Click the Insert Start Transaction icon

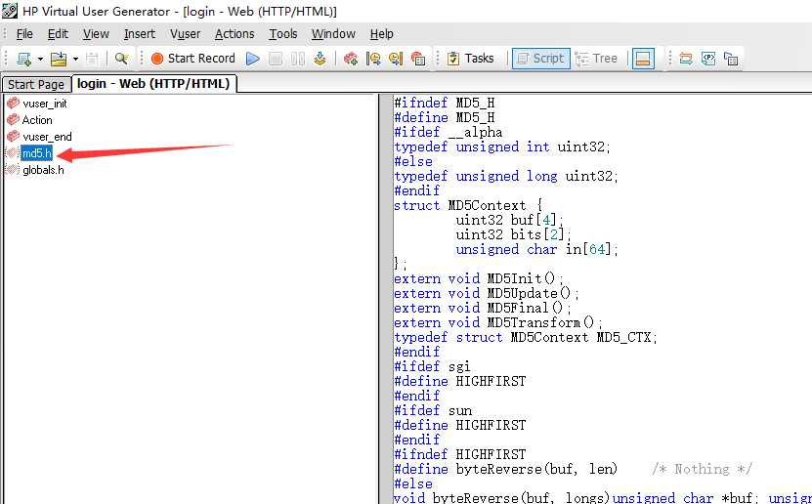(373, 59)
